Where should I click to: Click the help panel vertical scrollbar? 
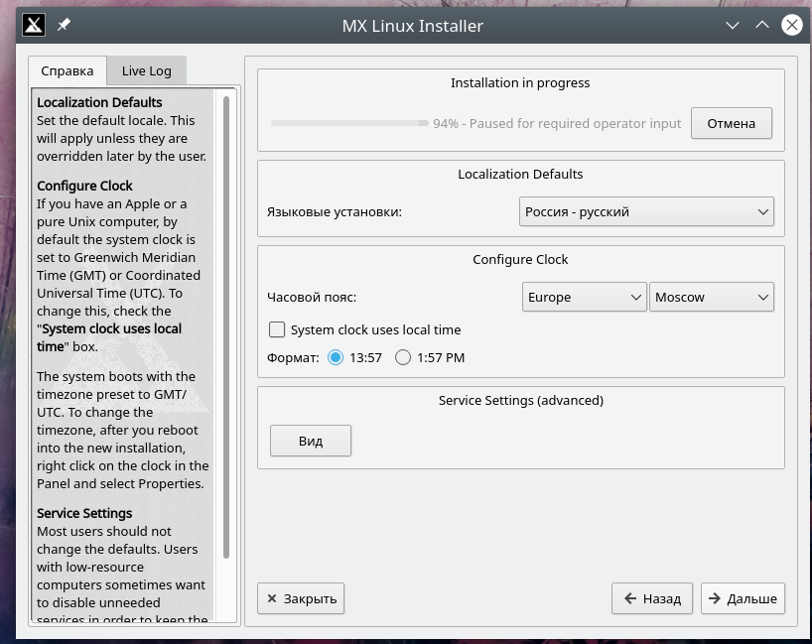coord(227,327)
